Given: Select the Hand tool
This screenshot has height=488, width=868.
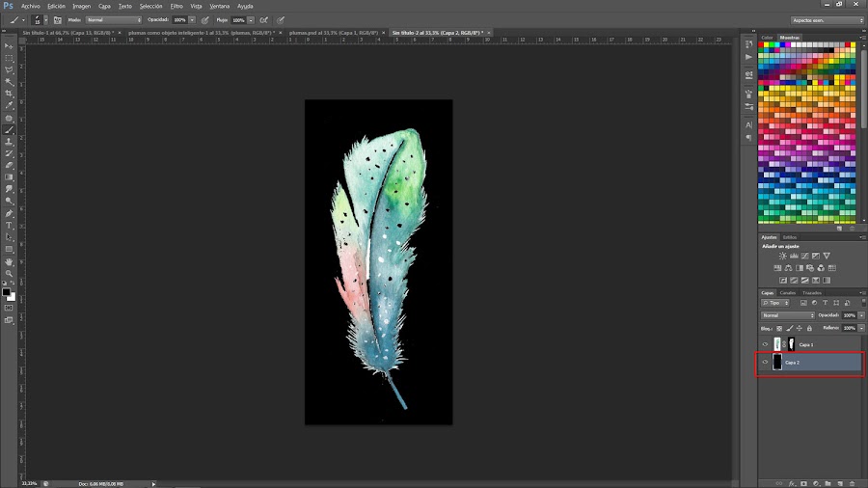Looking at the screenshot, I should click(x=10, y=261).
